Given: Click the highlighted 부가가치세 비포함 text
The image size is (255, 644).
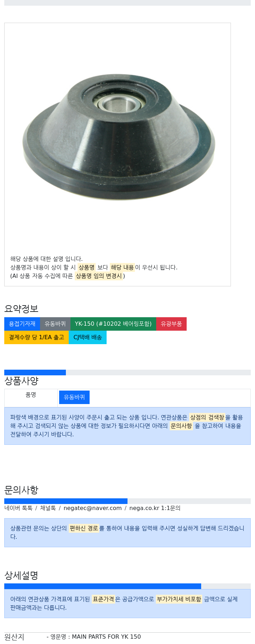Looking at the screenshot, I should (179, 599).
